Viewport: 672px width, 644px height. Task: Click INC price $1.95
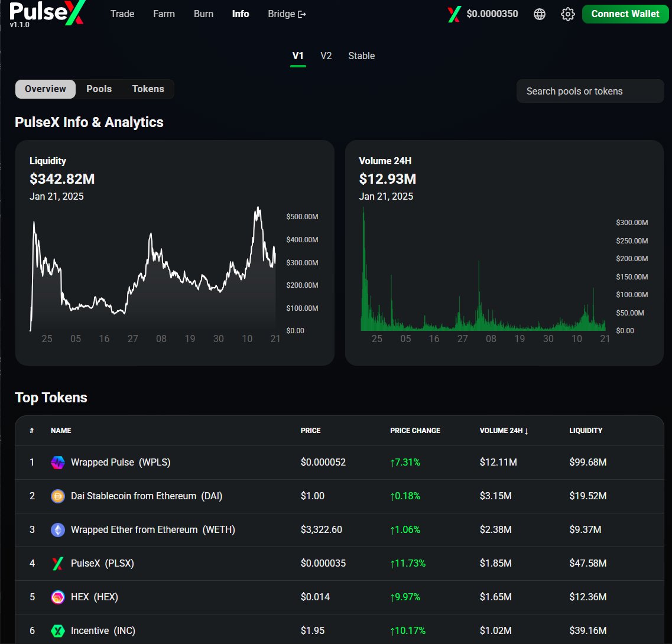click(313, 631)
